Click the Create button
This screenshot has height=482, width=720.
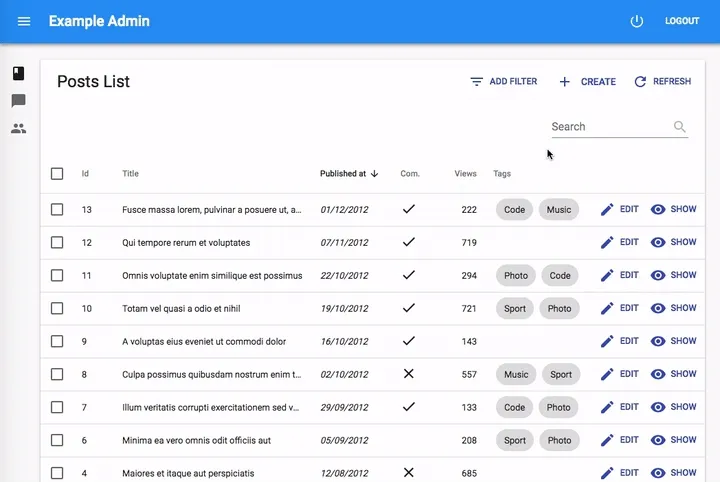[x=587, y=82]
